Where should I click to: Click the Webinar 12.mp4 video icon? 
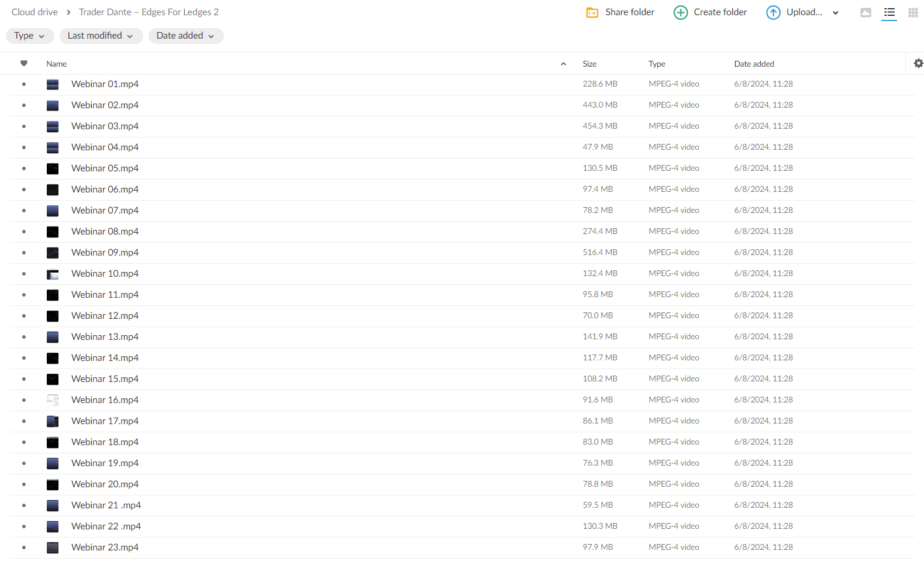pyautogui.click(x=53, y=316)
